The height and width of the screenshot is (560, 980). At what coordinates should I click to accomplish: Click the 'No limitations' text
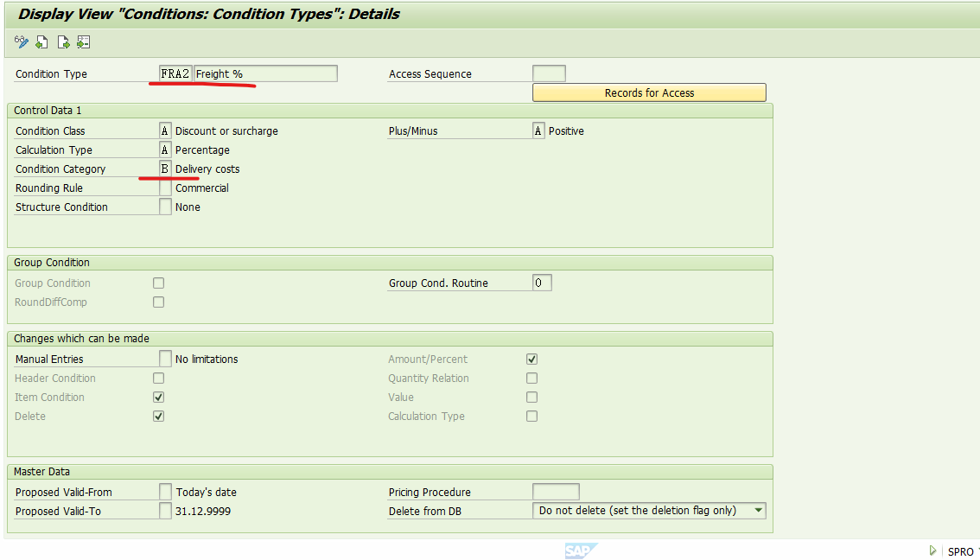click(207, 360)
